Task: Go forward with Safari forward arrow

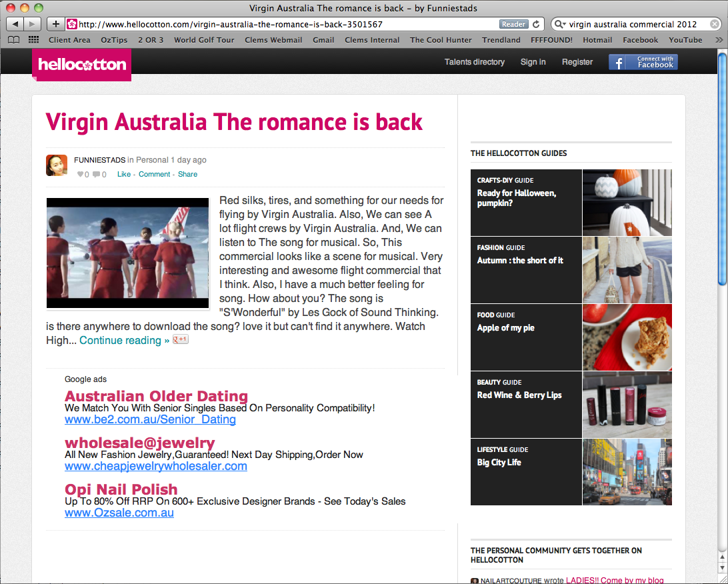Action: click(32, 24)
